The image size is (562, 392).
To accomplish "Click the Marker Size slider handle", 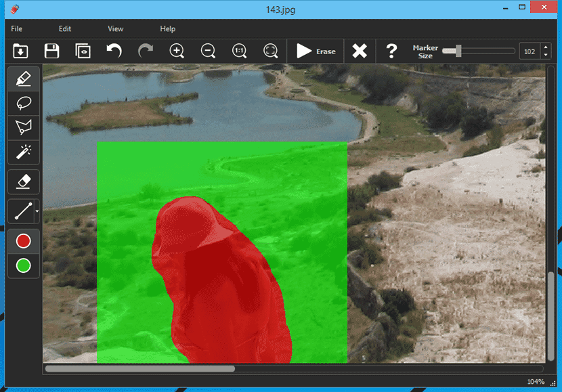I will [x=458, y=51].
